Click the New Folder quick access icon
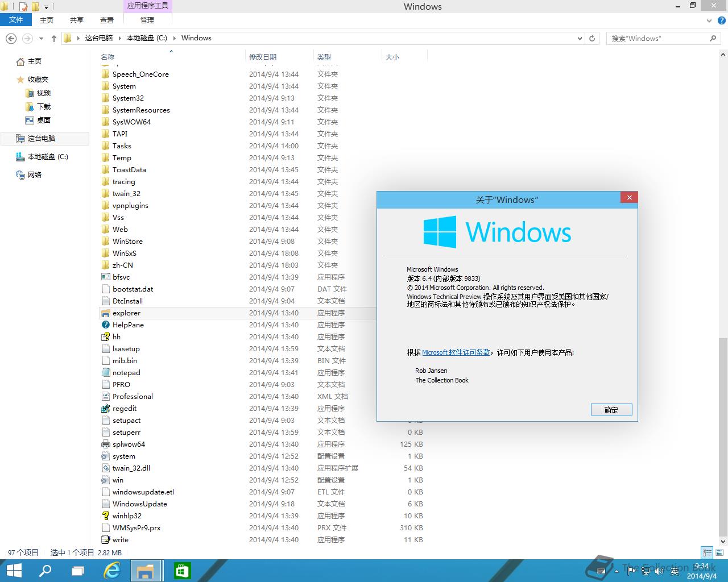Image resolution: width=728 pixels, height=582 pixels. (35, 7)
